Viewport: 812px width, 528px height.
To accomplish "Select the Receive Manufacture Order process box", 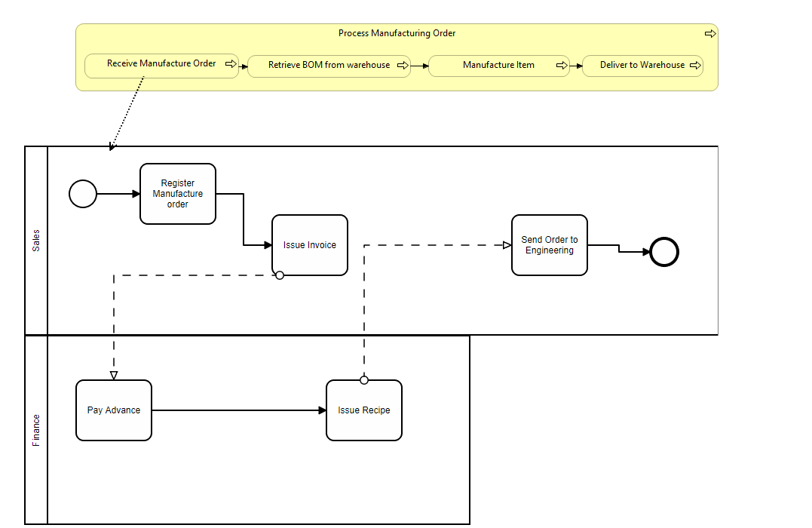I will point(161,66).
